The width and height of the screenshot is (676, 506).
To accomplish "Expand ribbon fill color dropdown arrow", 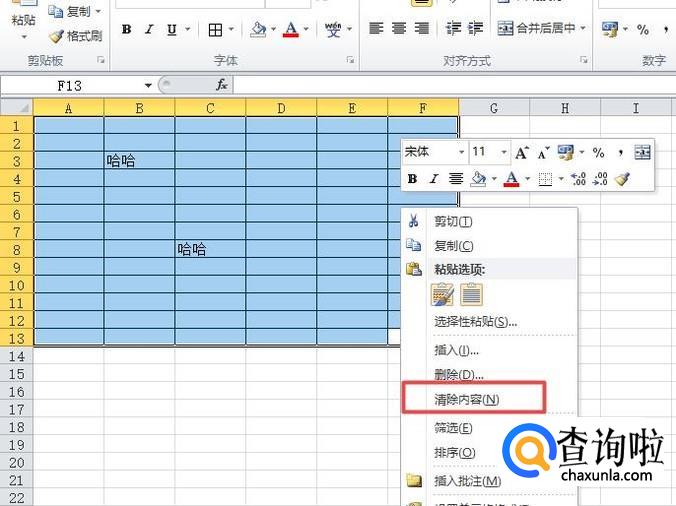I will tap(273, 29).
